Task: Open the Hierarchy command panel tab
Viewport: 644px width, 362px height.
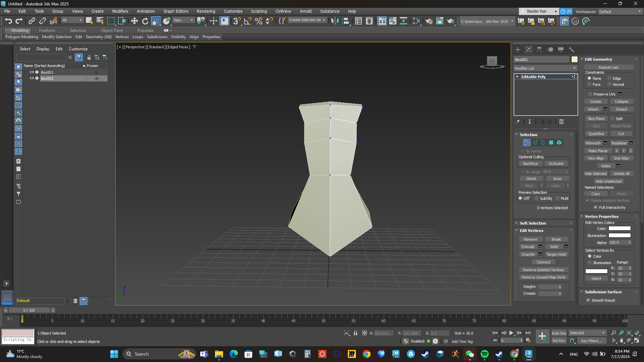Action: pos(539,50)
